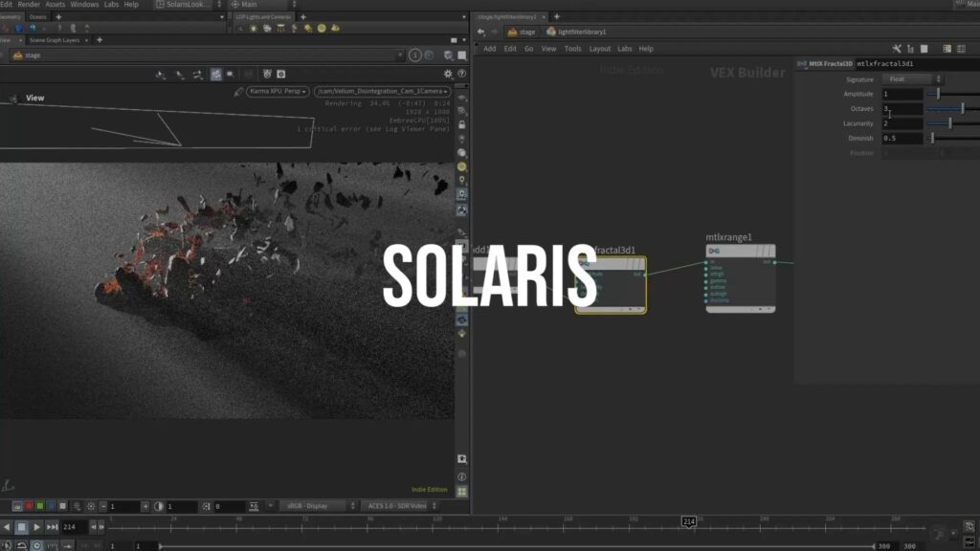
Task: Click the network editor wrench tools icon
Action: [897, 49]
